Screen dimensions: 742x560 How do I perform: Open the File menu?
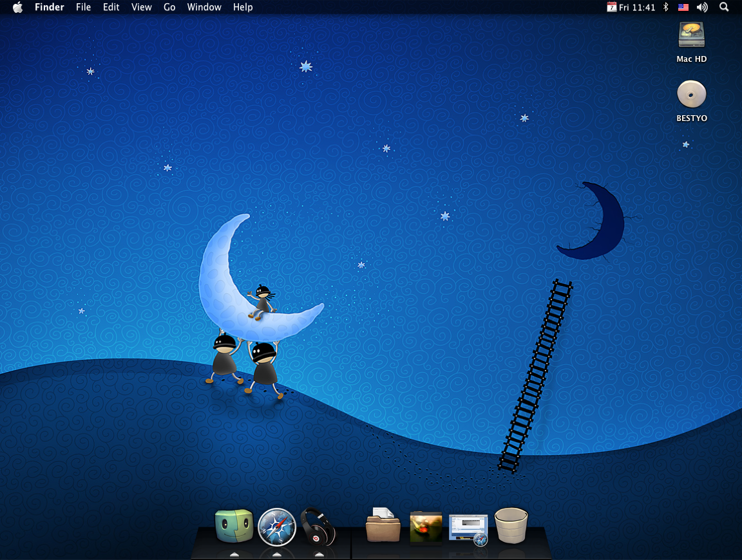[x=83, y=7]
